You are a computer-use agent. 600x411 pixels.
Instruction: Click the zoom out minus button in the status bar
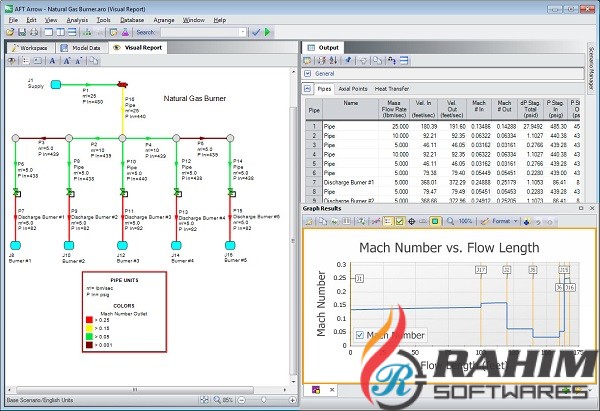[241, 400]
